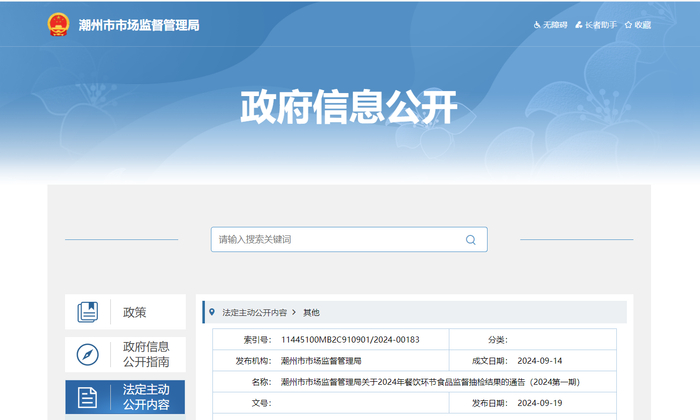This screenshot has height=420, width=700.
Task: Click the magnifier search icon
Action: (x=471, y=240)
